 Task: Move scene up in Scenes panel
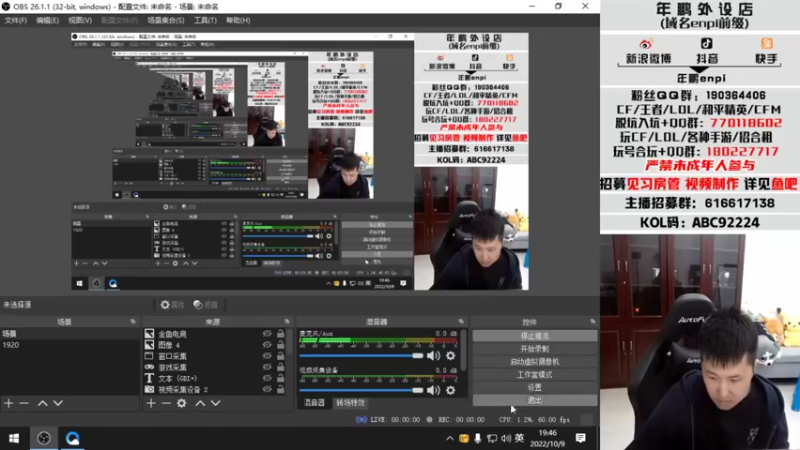[43, 403]
